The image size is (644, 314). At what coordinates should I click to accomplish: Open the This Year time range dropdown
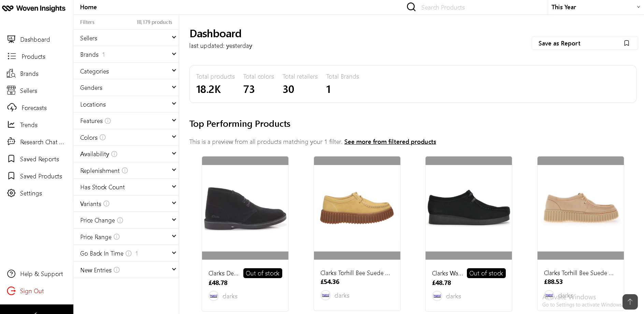click(595, 7)
